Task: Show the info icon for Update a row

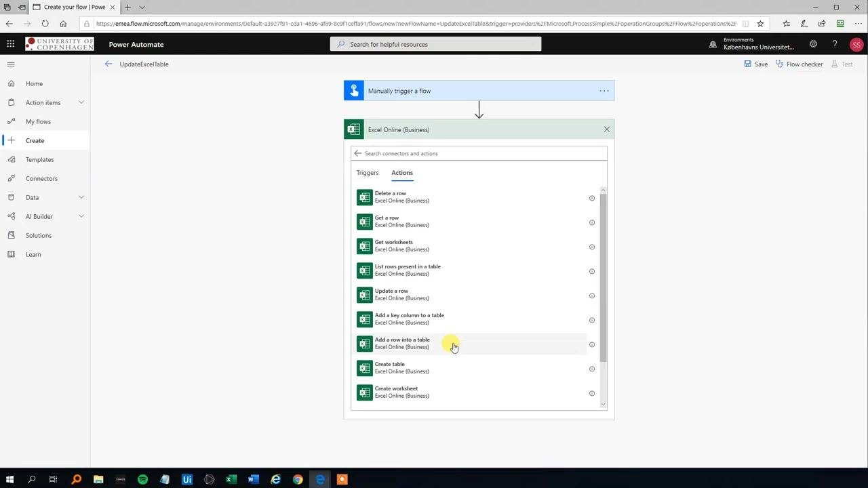Action: tap(592, 296)
